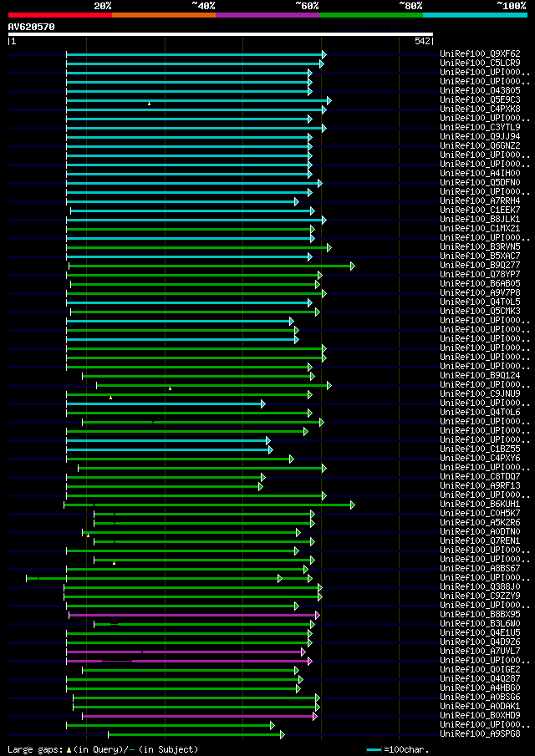Open hit UniRef100_C1BZ55
Screen dimensions: 535x756
pos(480,449)
